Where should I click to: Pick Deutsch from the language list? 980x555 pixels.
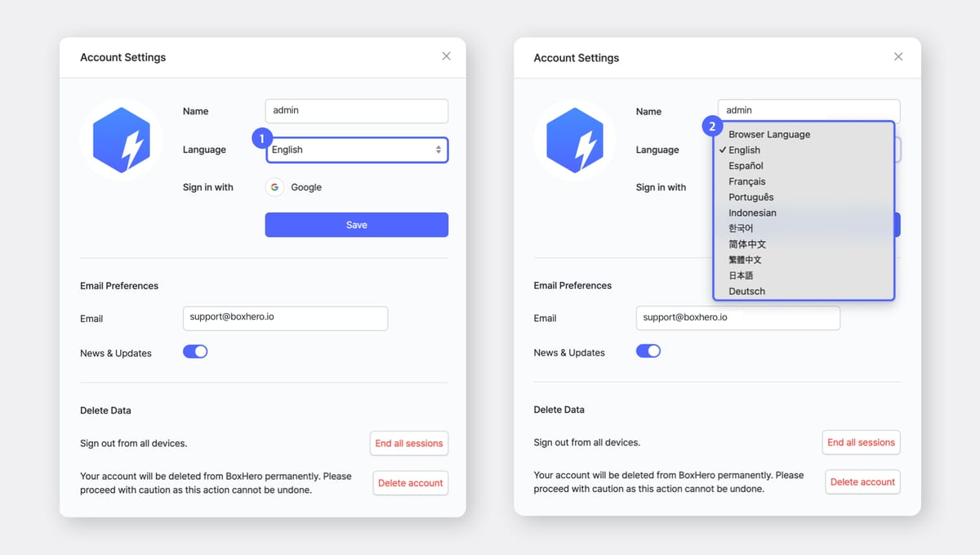[746, 291]
